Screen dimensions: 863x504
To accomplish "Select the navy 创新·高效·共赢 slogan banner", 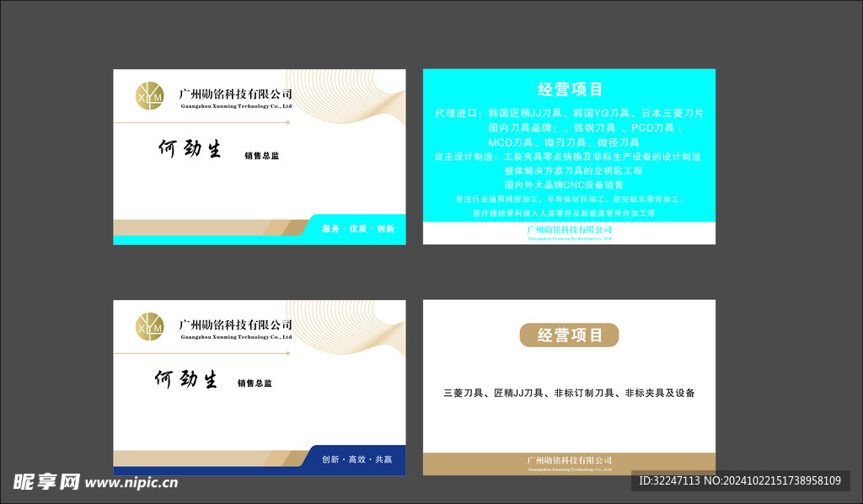I will 357,459.
